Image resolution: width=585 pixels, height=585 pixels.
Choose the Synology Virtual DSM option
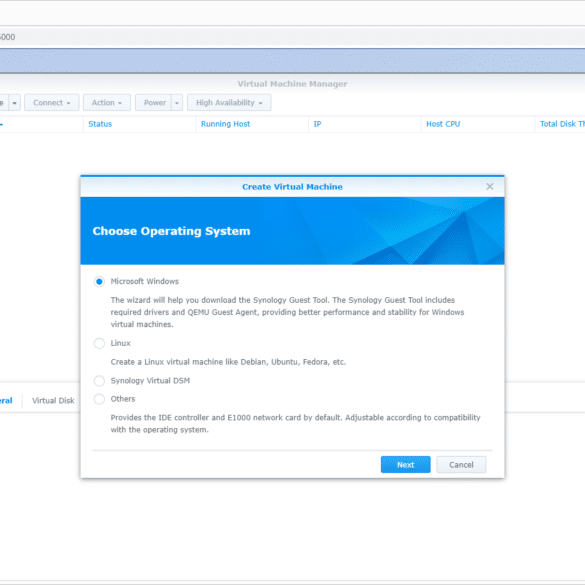pos(99,381)
